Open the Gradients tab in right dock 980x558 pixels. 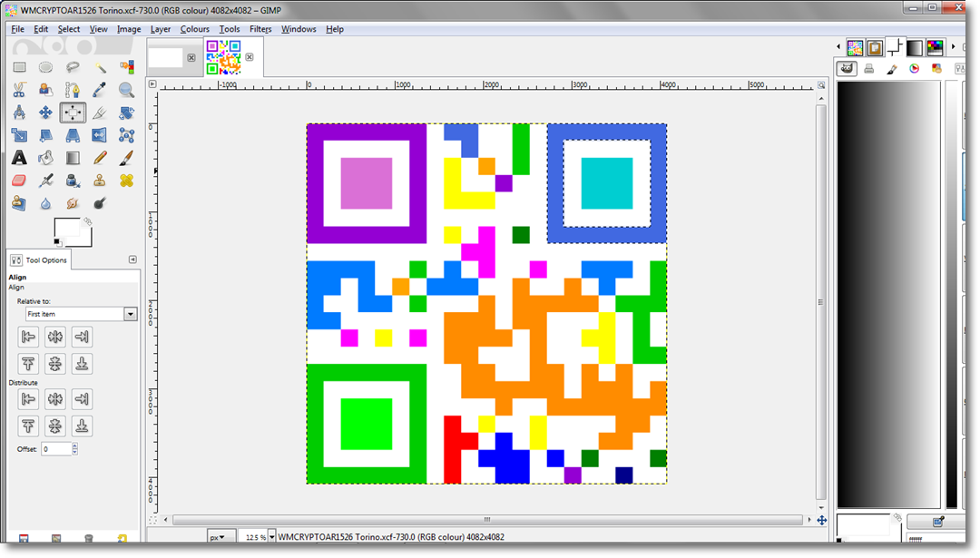(x=915, y=47)
